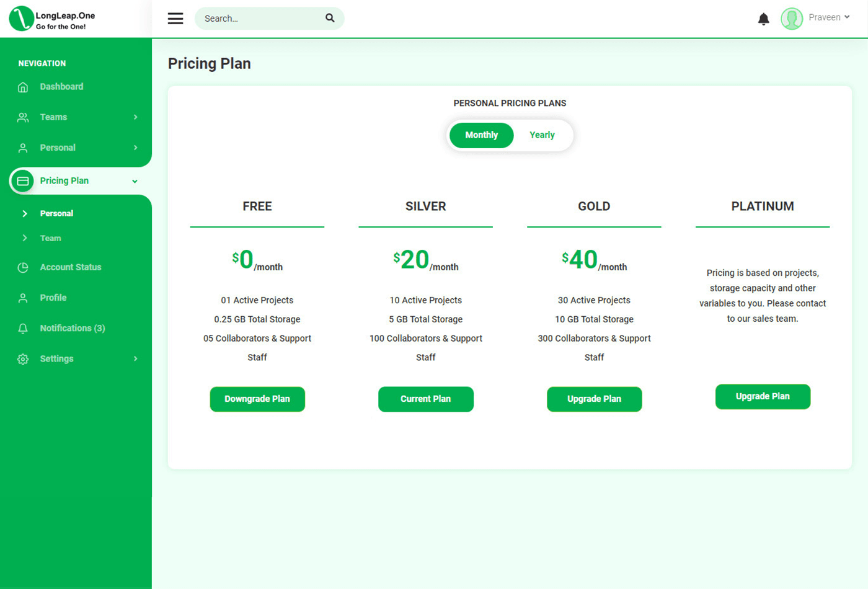Click the Settings gear icon in sidebar

point(23,359)
